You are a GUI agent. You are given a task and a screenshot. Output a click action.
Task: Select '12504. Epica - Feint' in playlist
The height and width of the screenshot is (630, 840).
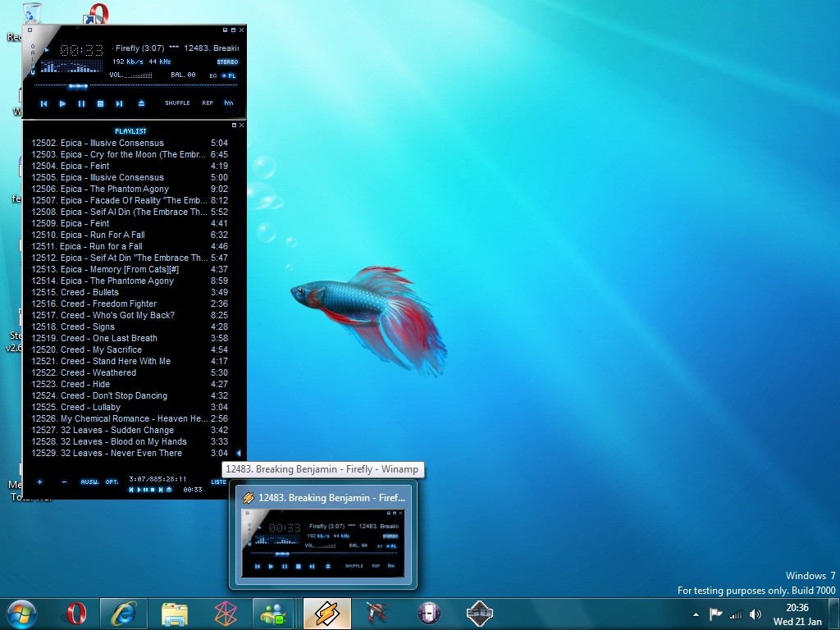coord(130,166)
